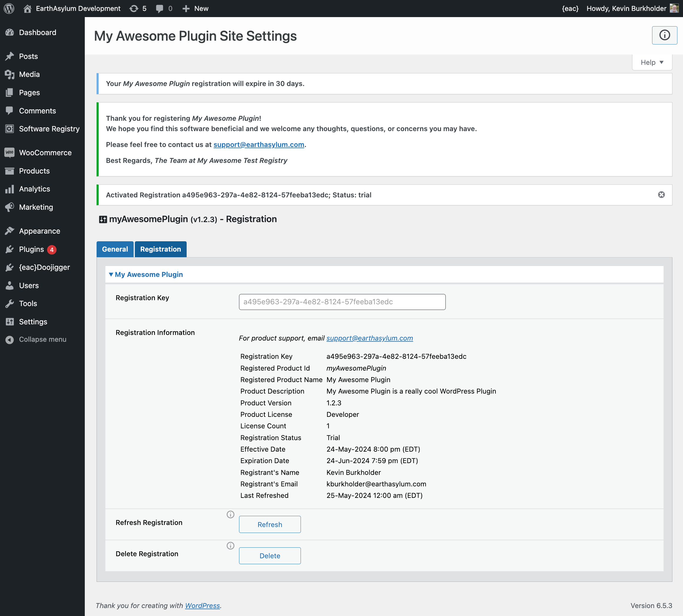Image resolution: width=683 pixels, height=616 pixels.
Task: Click the info button in top right corner
Action: (x=664, y=34)
